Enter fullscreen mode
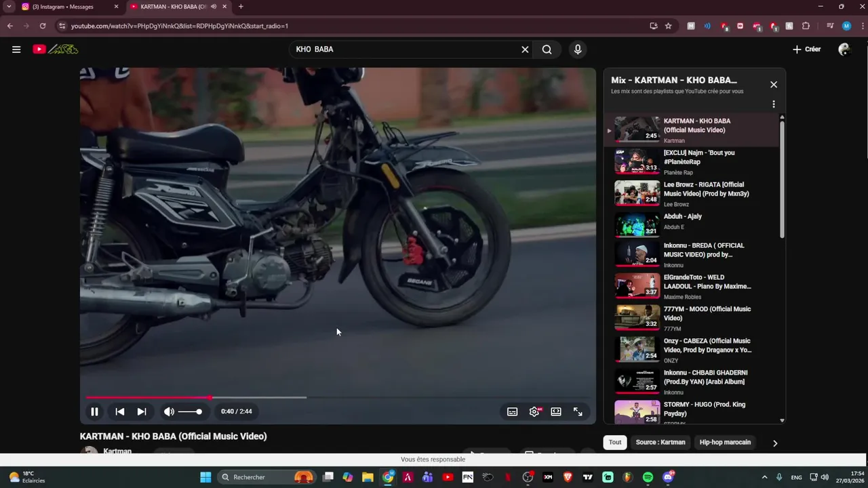The image size is (868, 488). (578, 411)
